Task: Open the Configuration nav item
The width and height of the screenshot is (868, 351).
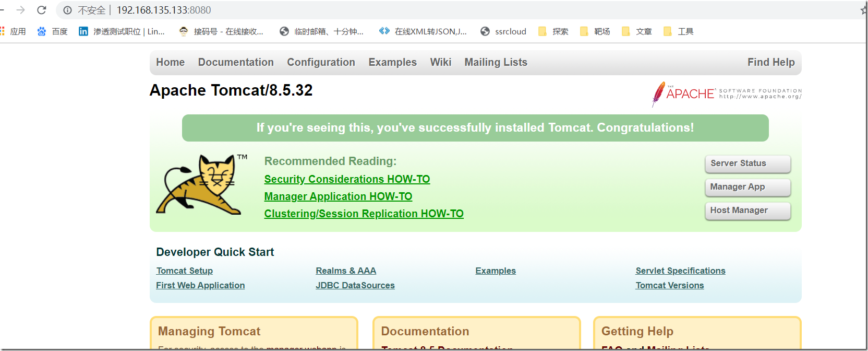Action: 321,62
